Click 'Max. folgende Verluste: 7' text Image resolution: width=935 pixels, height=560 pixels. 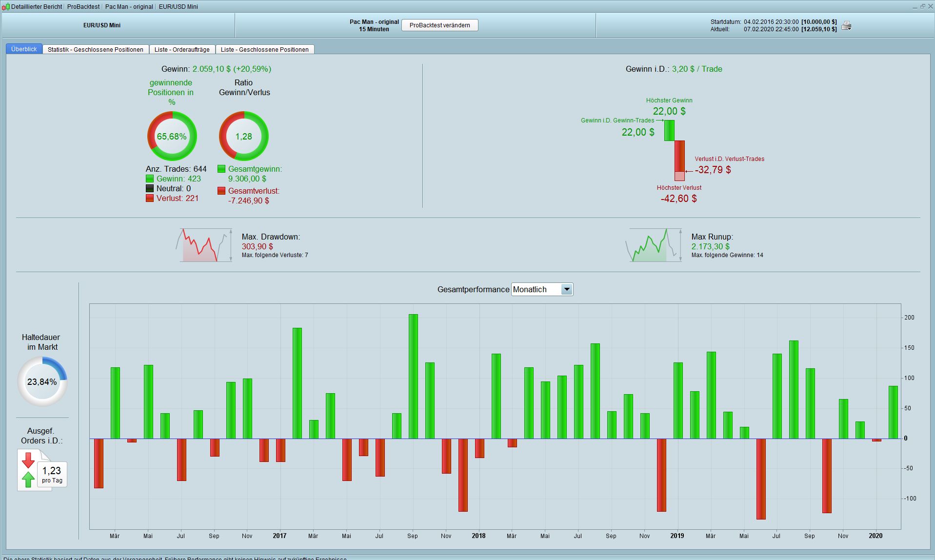(x=275, y=255)
